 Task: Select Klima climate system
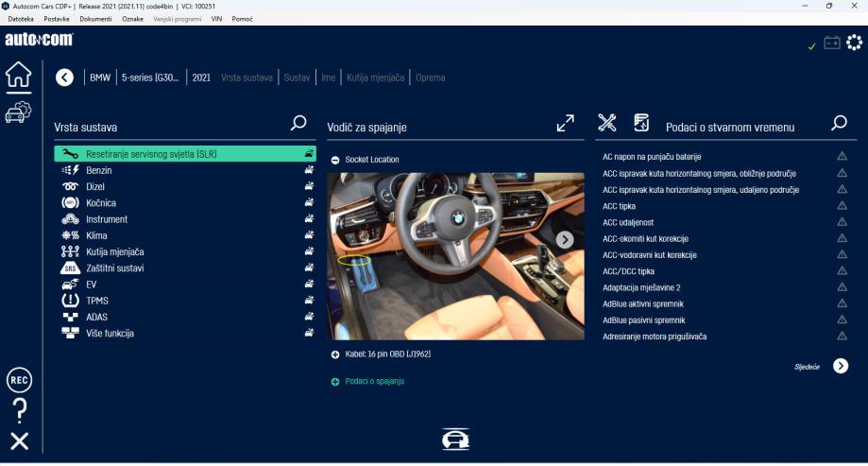pyautogui.click(x=185, y=235)
